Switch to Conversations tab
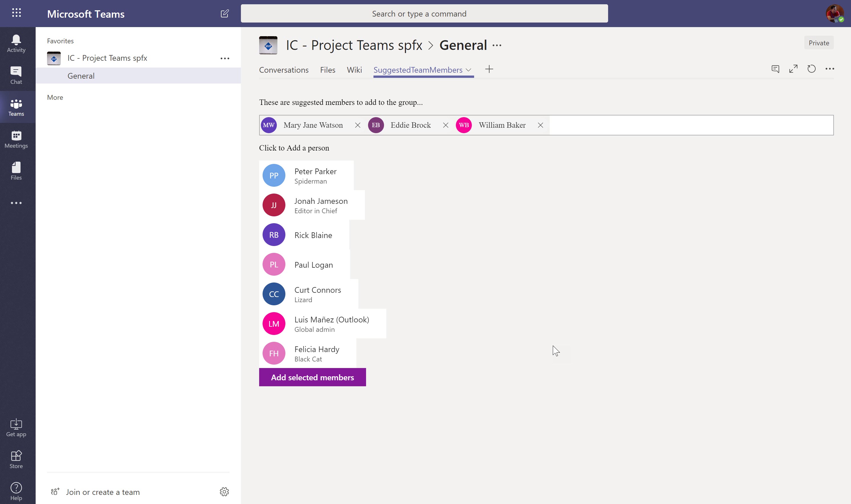The height and width of the screenshot is (504, 851). click(284, 70)
